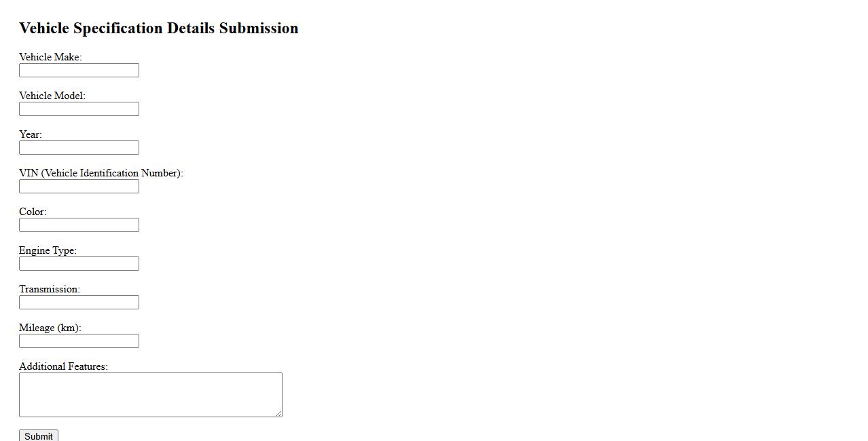Click the "Vehicle Model:" label text
Viewport: 868px width, 441px height.
point(52,96)
